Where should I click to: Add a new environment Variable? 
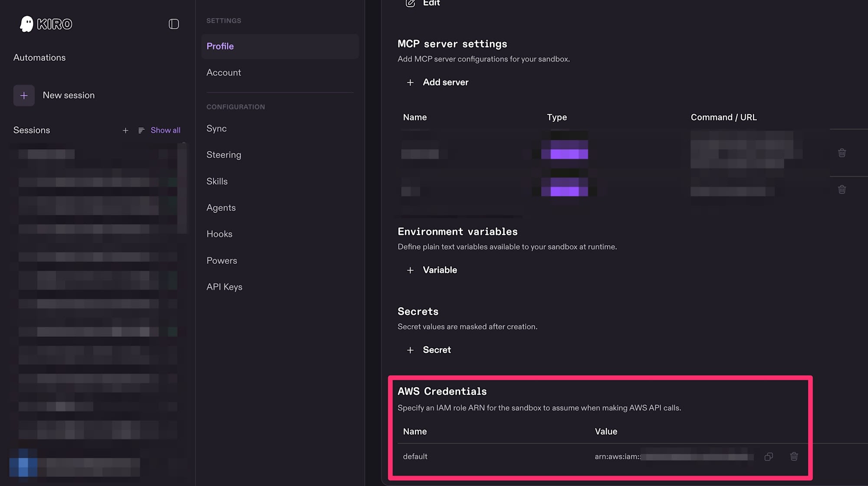[440, 270]
